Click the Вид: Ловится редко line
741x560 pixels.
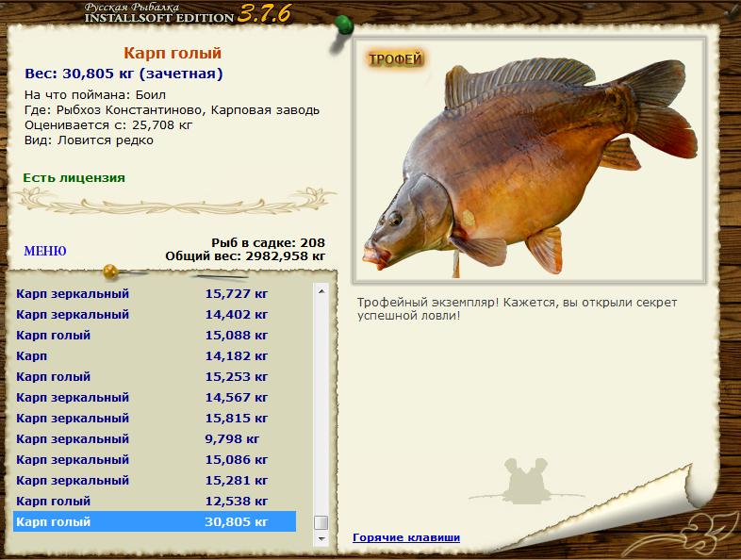tap(89, 140)
